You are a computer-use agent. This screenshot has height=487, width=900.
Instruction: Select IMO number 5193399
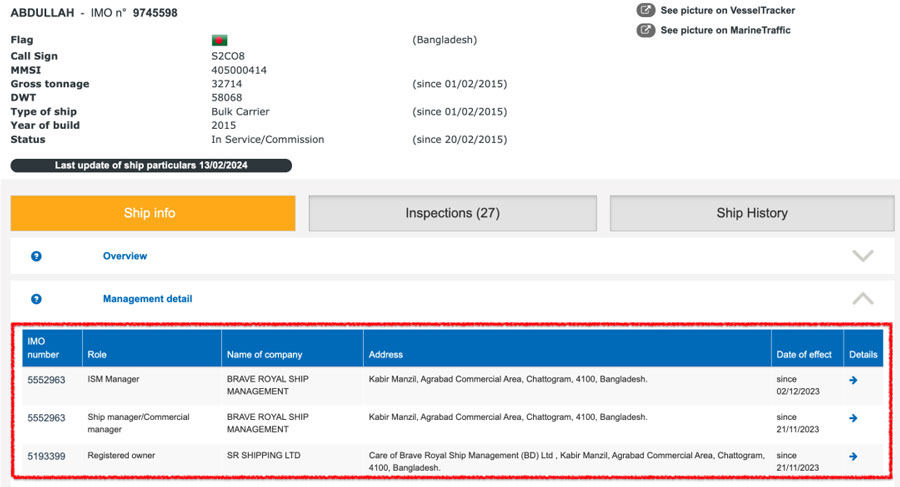click(46, 457)
